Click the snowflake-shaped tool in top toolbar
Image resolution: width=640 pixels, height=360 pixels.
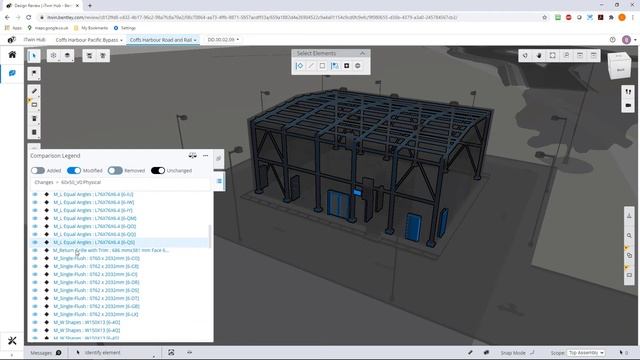pyautogui.click(x=53, y=56)
